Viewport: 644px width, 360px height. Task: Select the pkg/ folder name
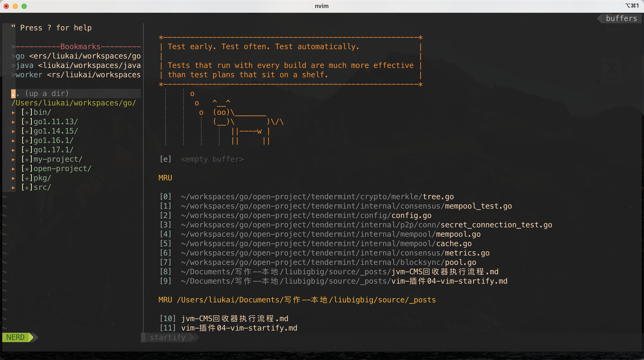click(x=42, y=178)
